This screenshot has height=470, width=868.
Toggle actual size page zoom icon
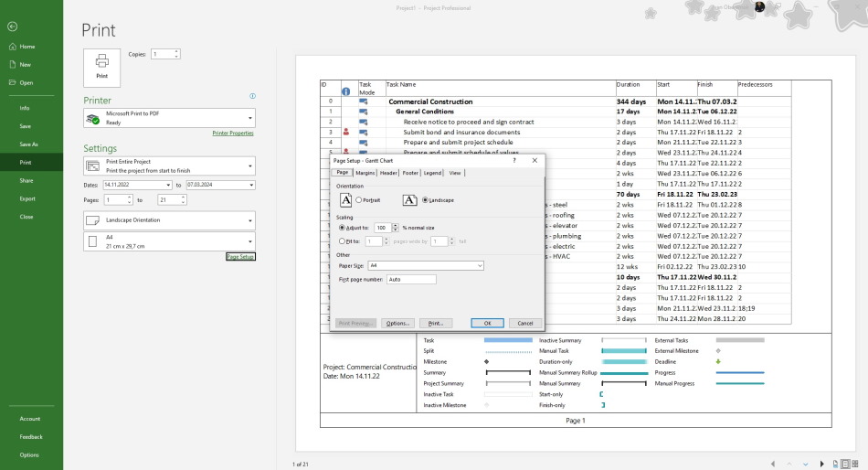point(836,464)
